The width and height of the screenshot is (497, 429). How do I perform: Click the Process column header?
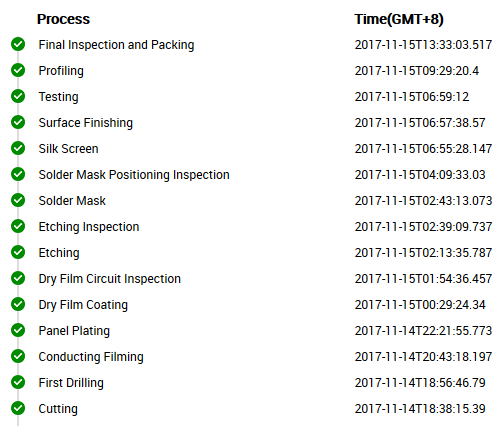[63, 19]
